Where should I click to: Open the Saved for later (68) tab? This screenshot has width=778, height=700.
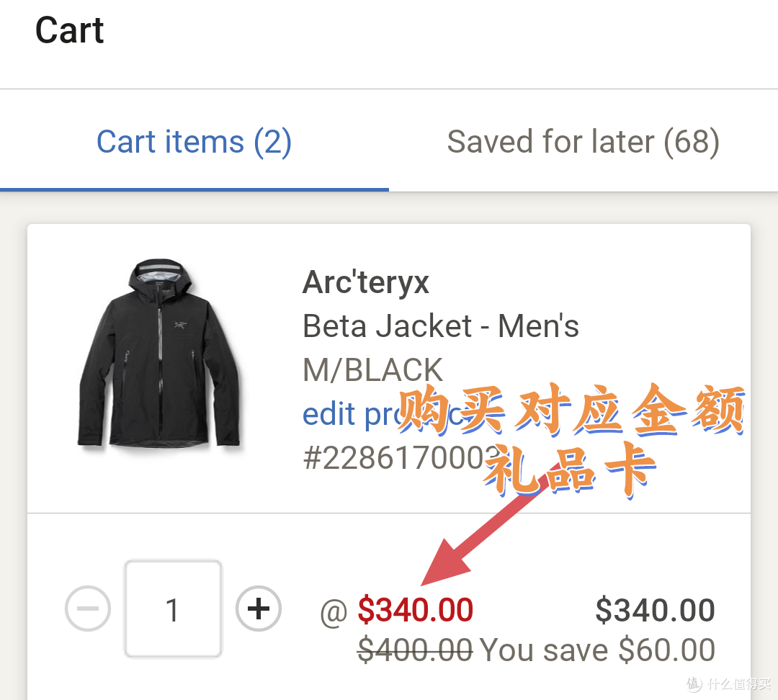(x=583, y=142)
